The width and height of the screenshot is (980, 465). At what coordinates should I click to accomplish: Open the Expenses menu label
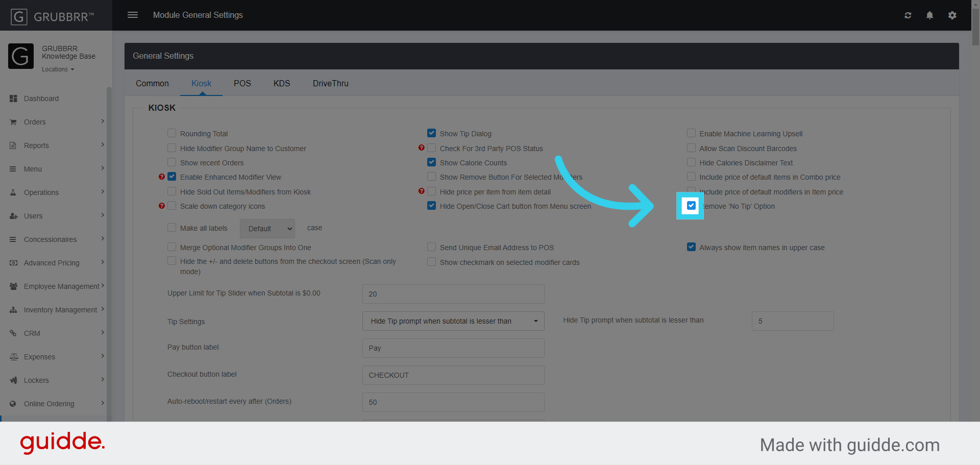39,357
